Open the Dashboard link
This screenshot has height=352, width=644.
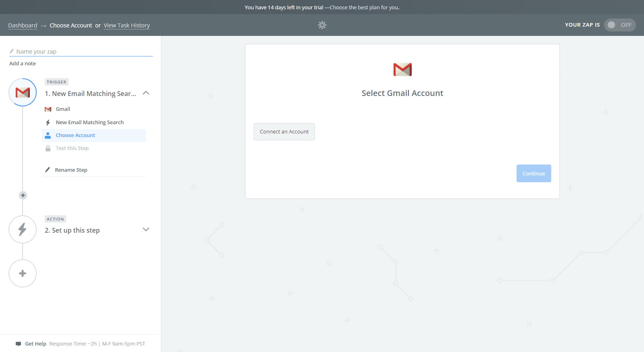pyautogui.click(x=23, y=25)
